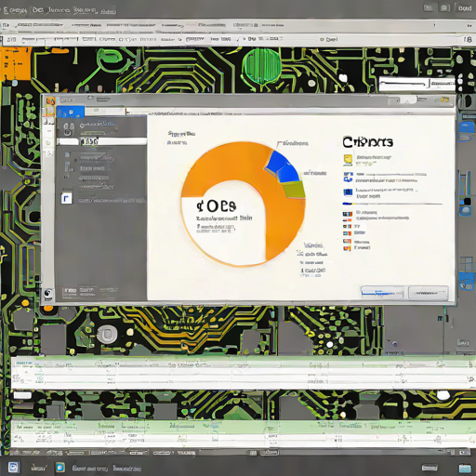Click the highlighted white field in the dark sidebar
Screen dimensions: 476x476
[101, 141]
